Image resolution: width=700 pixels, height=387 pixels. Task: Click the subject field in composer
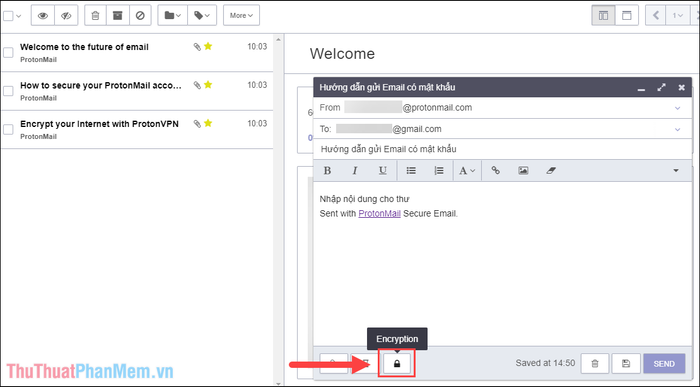tap(503, 149)
